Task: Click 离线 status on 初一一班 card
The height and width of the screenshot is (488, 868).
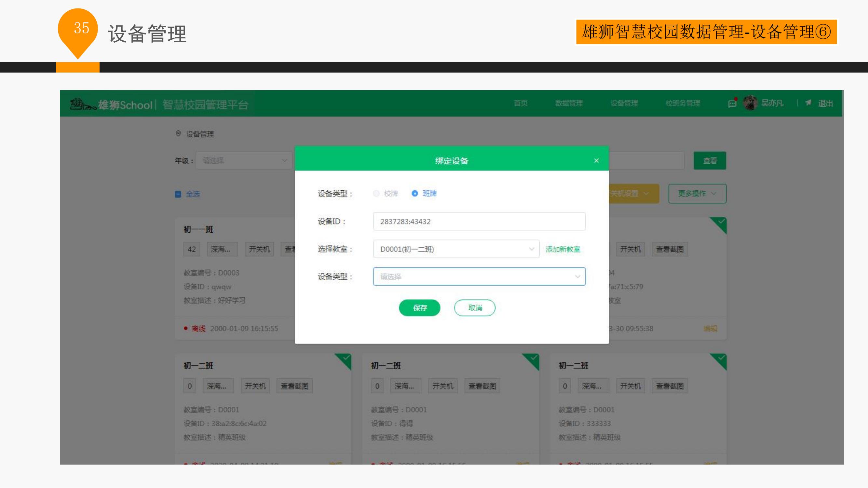Action: pos(198,329)
